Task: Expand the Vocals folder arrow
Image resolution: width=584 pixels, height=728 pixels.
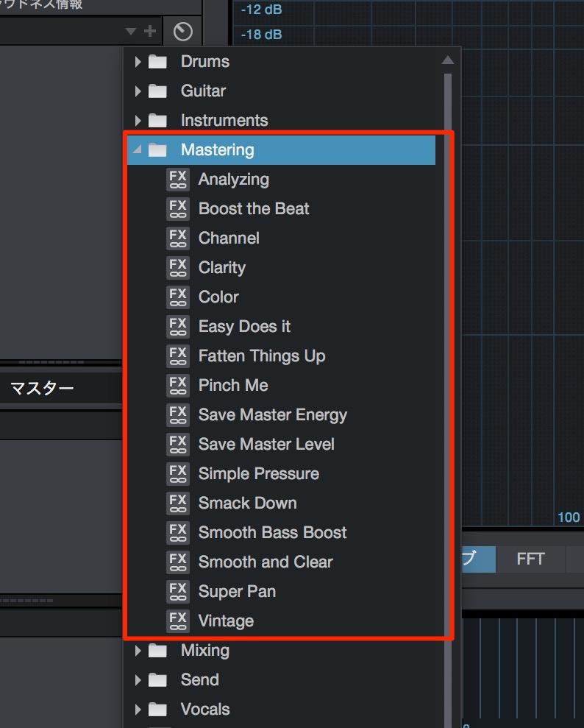Action: point(138,710)
